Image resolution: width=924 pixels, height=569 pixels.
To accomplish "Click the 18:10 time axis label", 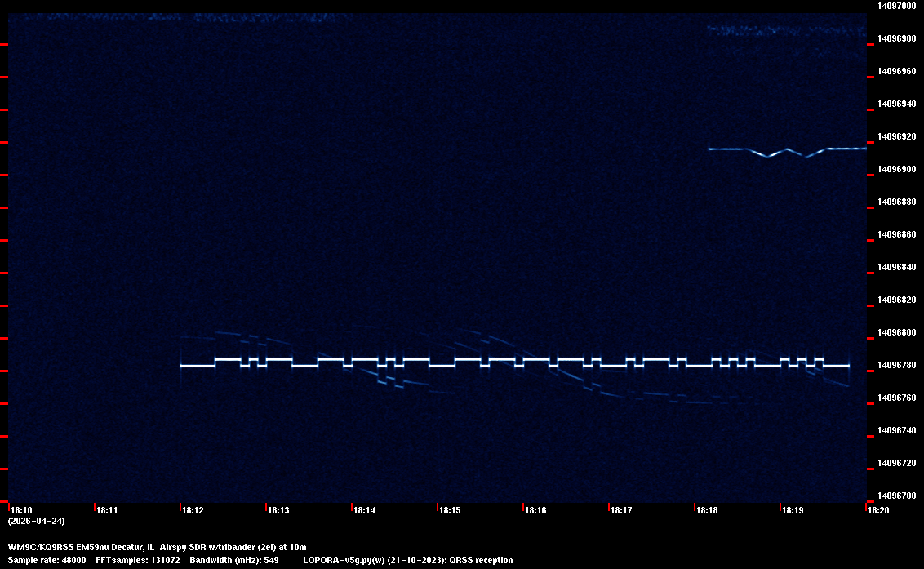I will click(x=20, y=510).
